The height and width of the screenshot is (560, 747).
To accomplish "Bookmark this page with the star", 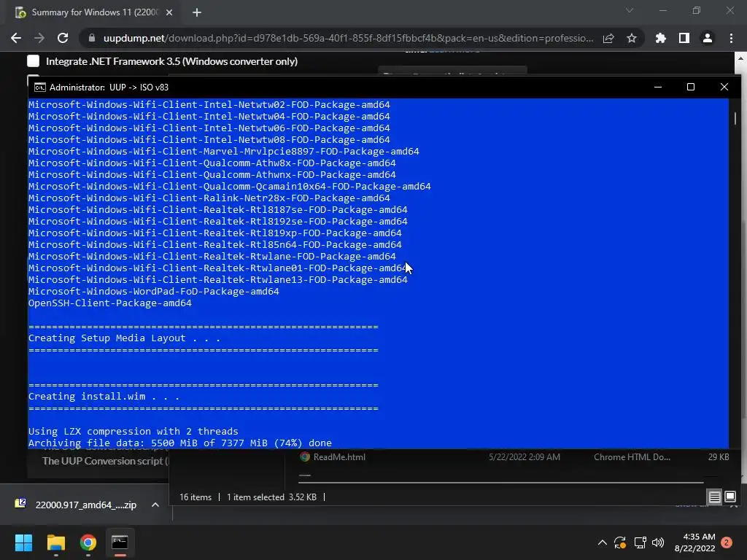I will [632, 38].
